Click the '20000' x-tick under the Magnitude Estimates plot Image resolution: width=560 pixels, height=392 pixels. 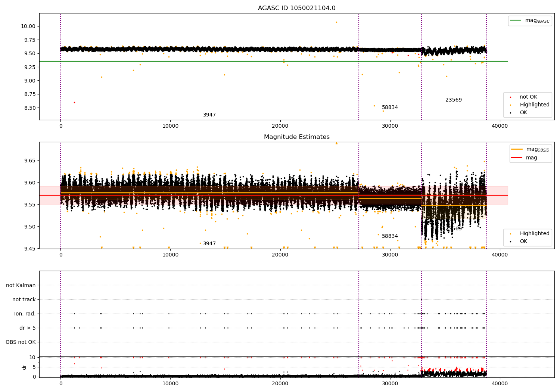[x=280, y=255]
